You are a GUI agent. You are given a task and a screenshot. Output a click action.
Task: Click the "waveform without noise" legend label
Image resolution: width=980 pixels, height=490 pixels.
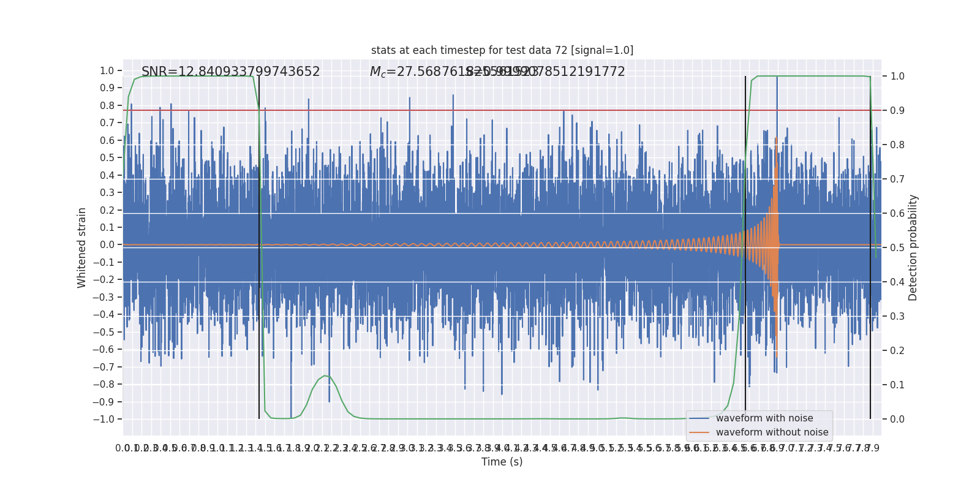click(771, 432)
